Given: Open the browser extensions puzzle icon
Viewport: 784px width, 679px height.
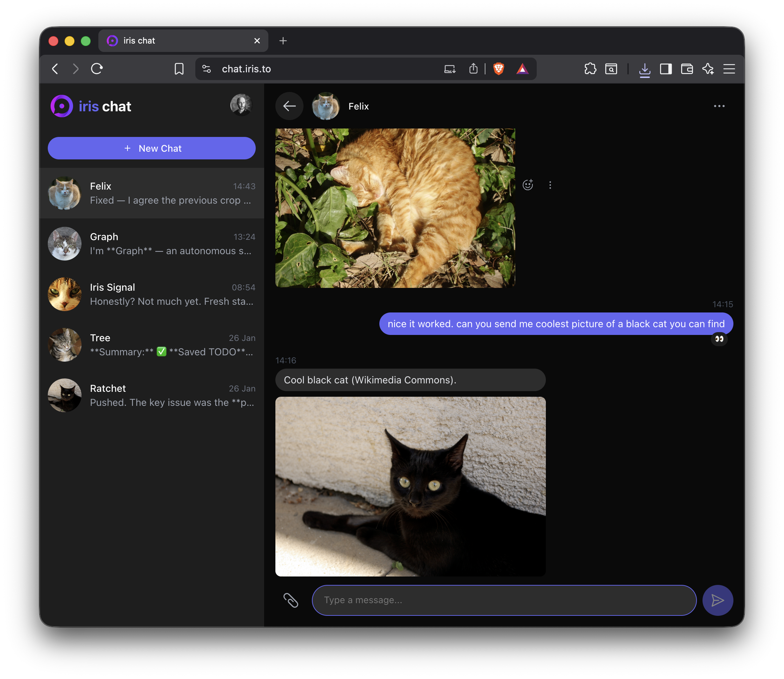Looking at the screenshot, I should [x=590, y=68].
